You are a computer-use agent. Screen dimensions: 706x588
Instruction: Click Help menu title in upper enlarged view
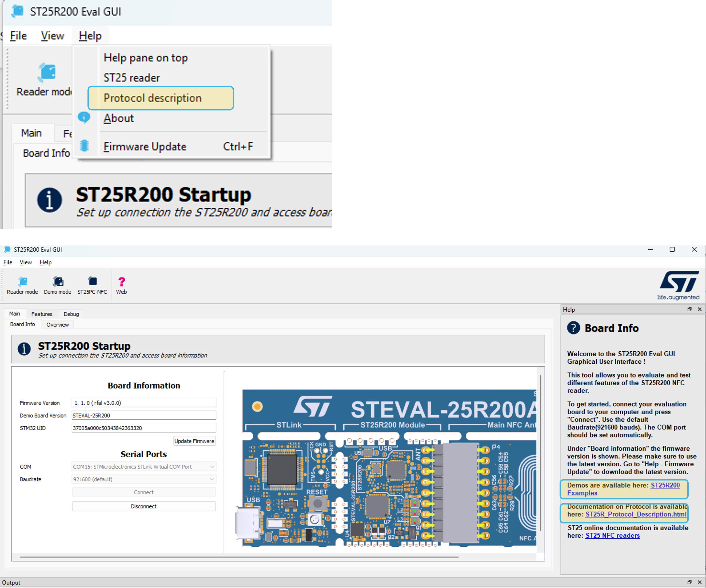pyautogui.click(x=90, y=36)
